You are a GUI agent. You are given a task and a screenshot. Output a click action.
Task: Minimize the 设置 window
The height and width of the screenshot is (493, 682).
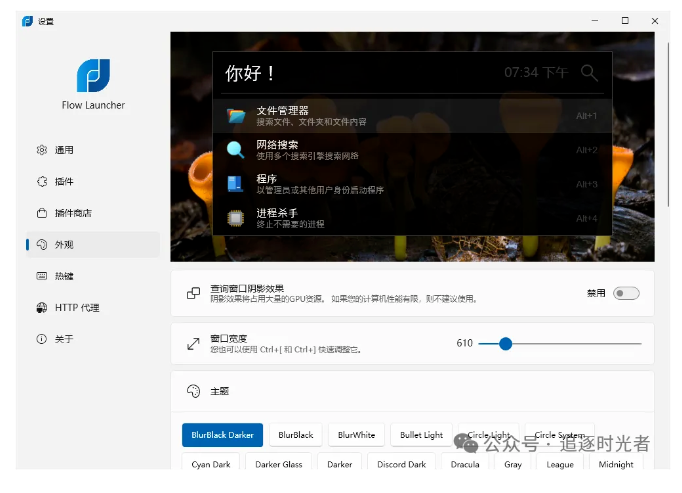(595, 21)
